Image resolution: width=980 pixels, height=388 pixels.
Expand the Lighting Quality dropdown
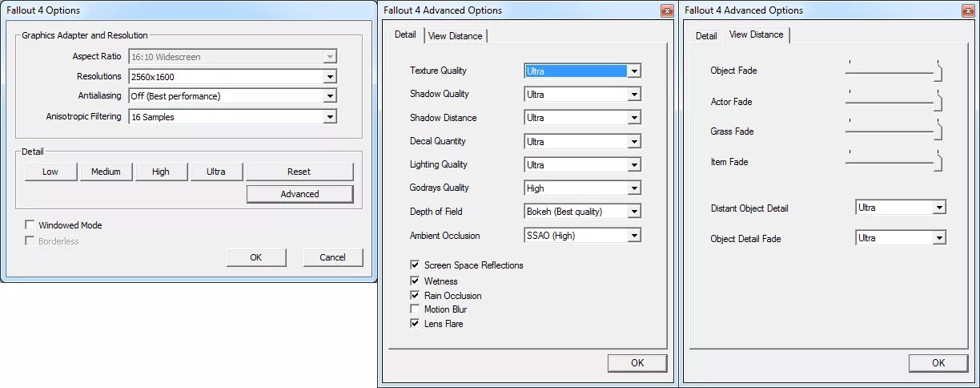[x=583, y=164]
